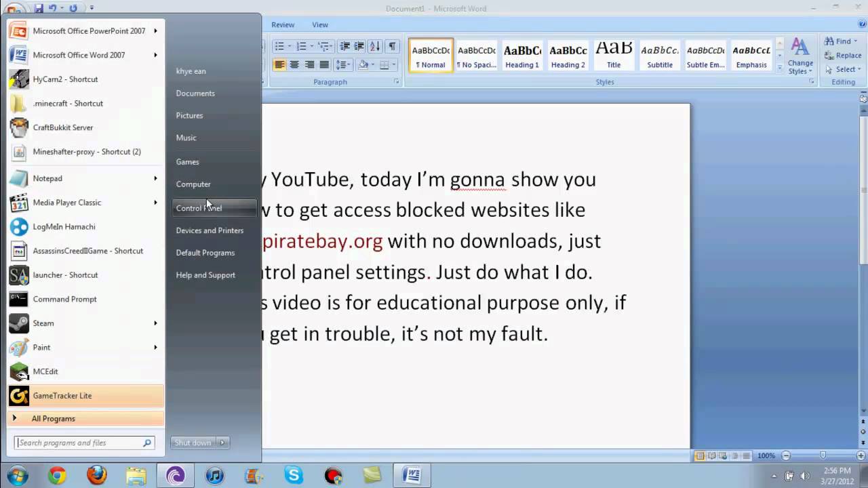Open Change Styles dropdown

click(x=800, y=56)
